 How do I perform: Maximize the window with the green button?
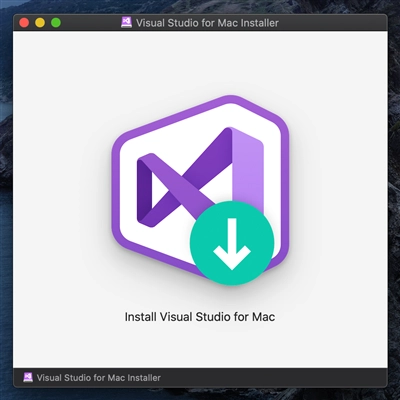coord(56,23)
